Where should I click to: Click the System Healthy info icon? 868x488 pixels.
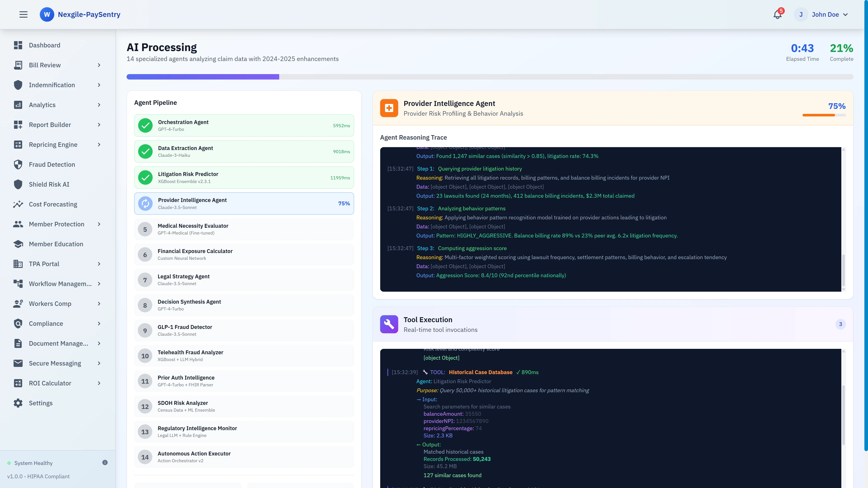click(105, 462)
